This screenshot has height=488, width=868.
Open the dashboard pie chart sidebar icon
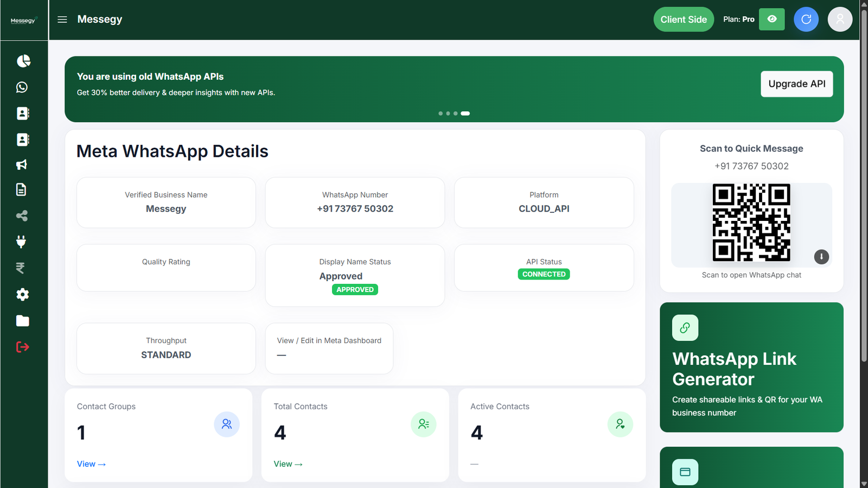[23, 61]
